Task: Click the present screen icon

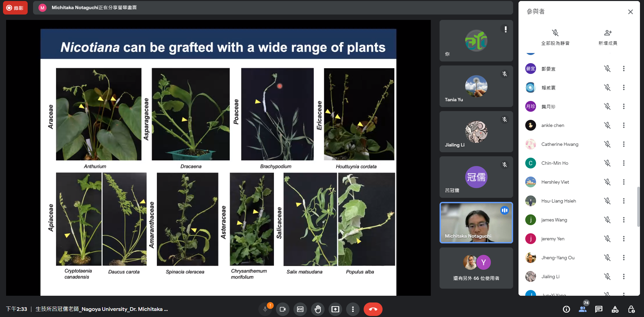Action: [x=335, y=309]
